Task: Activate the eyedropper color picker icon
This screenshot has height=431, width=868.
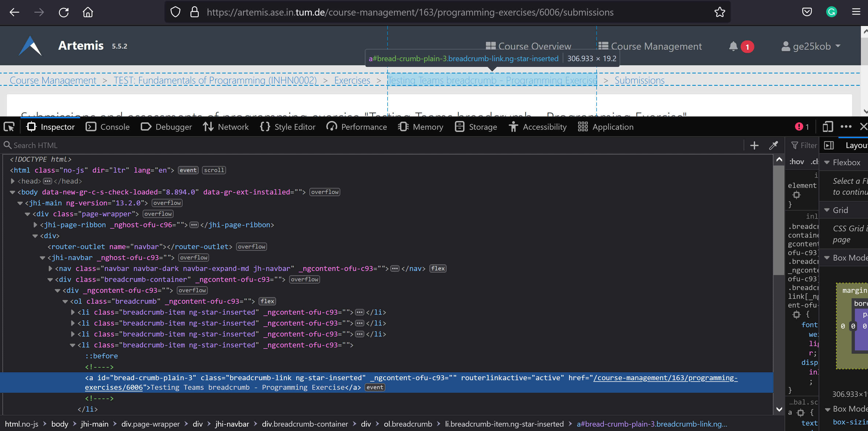Action: [x=773, y=145]
